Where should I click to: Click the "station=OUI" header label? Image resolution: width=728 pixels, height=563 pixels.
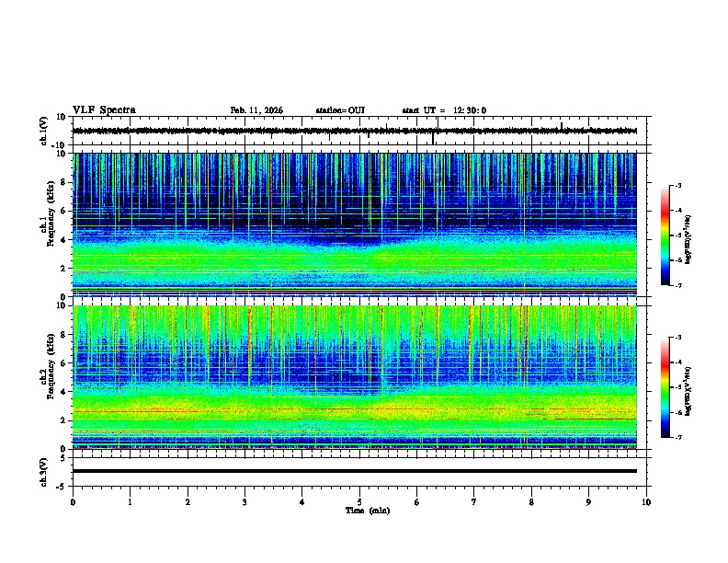pos(340,110)
